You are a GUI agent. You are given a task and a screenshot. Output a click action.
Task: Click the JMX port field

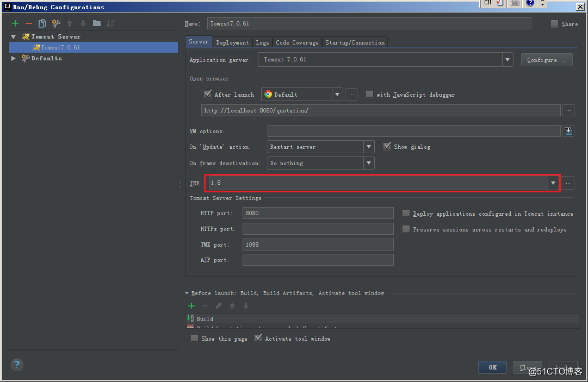[x=318, y=245]
